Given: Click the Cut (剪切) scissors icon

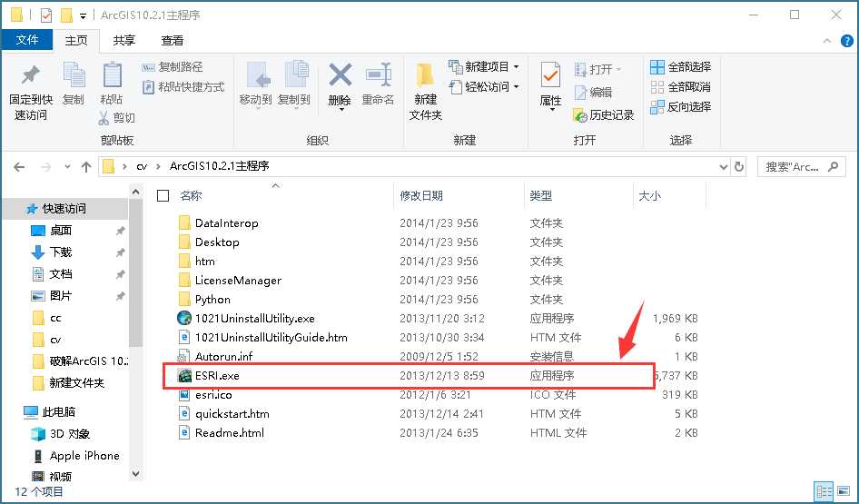Looking at the screenshot, I should coord(104,117).
